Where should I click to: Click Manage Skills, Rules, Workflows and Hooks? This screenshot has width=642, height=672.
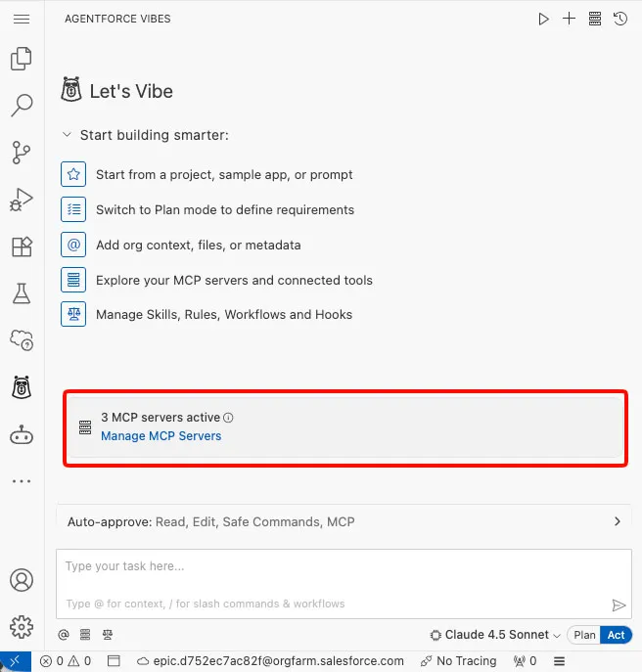pos(224,315)
